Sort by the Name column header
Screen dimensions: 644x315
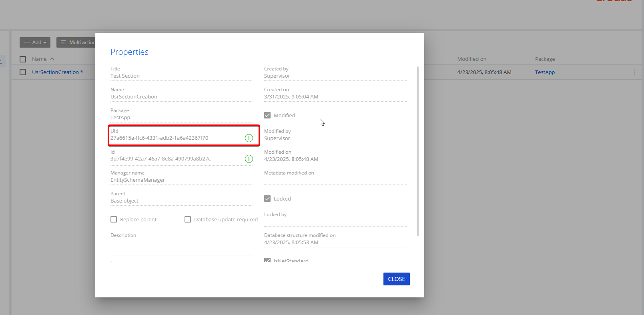tap(39, 59)
